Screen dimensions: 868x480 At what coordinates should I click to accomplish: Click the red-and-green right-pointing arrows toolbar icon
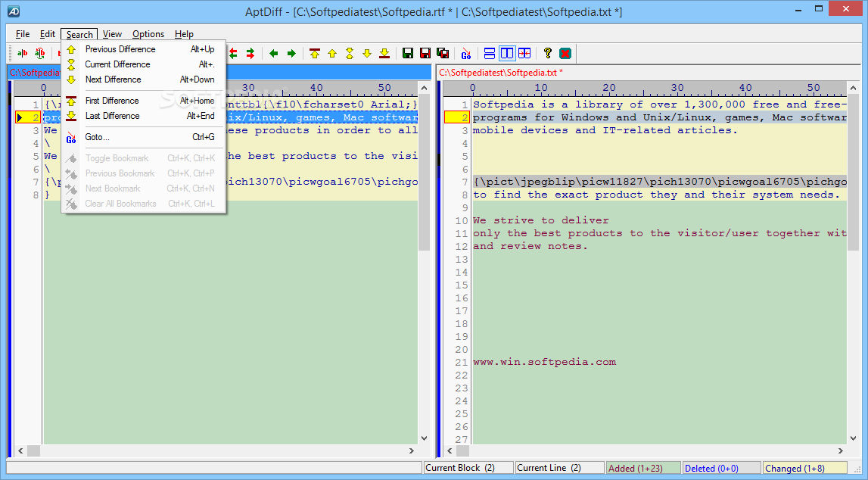(250, 53)
